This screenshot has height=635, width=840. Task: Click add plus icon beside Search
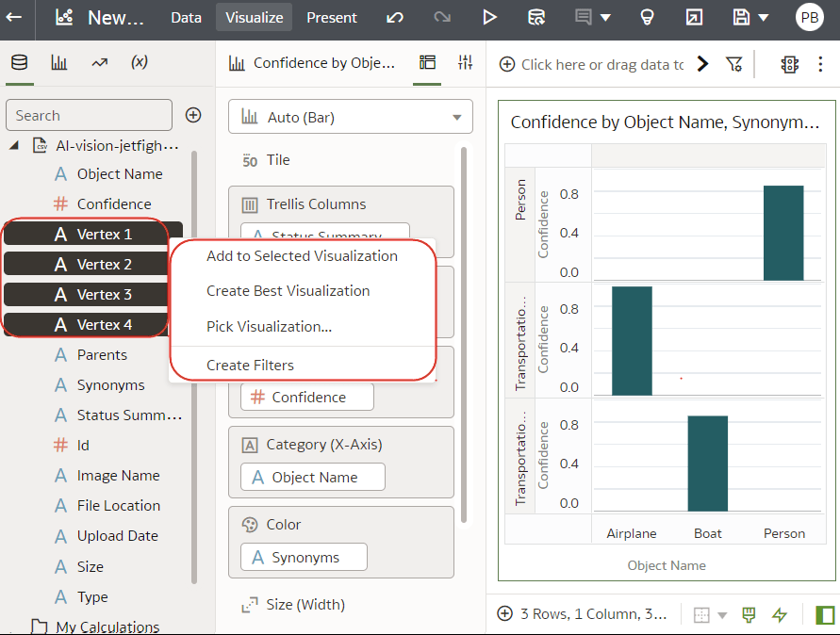point(193,115)
